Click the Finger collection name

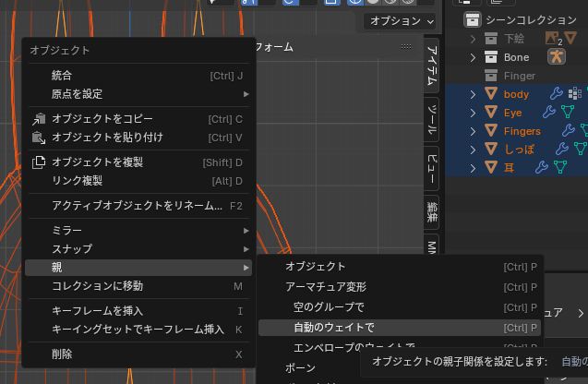coord(520,76)
